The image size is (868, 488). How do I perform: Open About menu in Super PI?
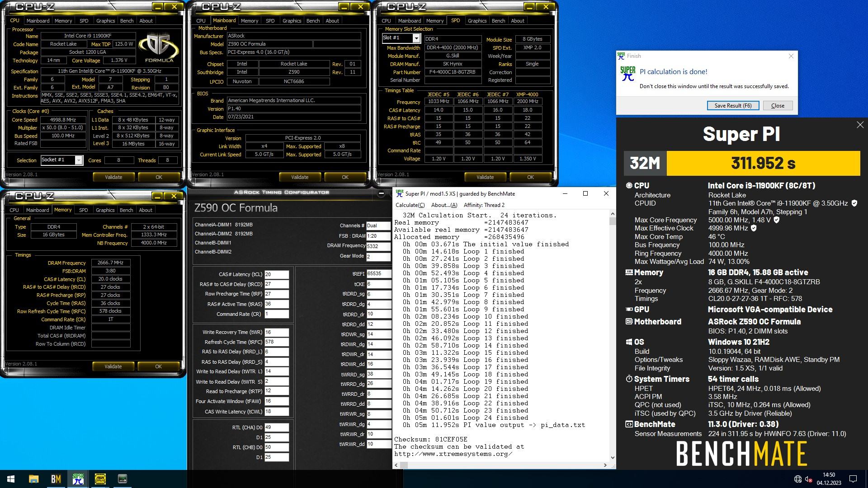444,205
